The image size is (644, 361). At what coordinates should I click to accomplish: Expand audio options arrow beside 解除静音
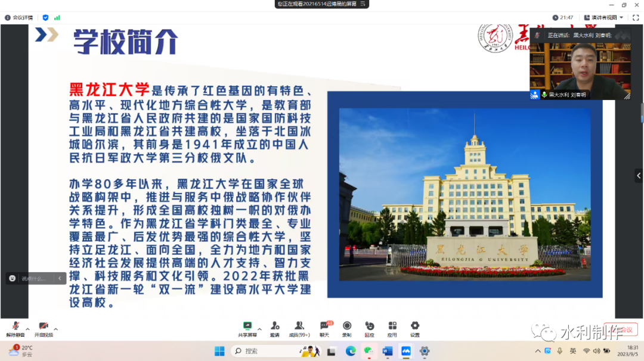click(27, 329)
